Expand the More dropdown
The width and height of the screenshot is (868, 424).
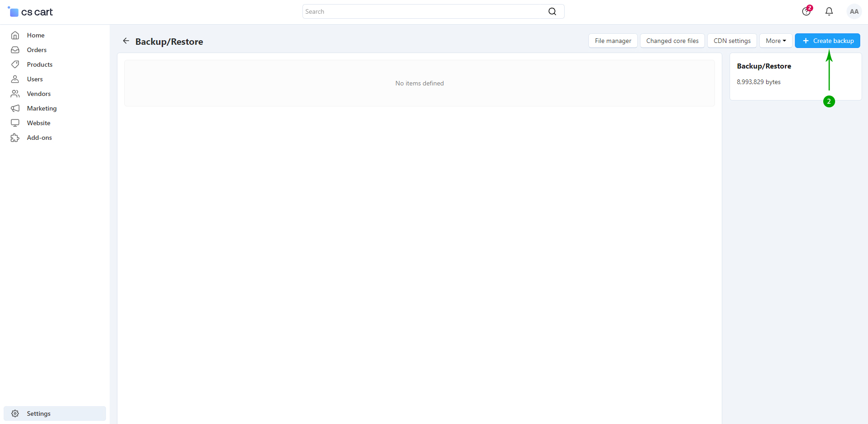[x=775, y=41]
